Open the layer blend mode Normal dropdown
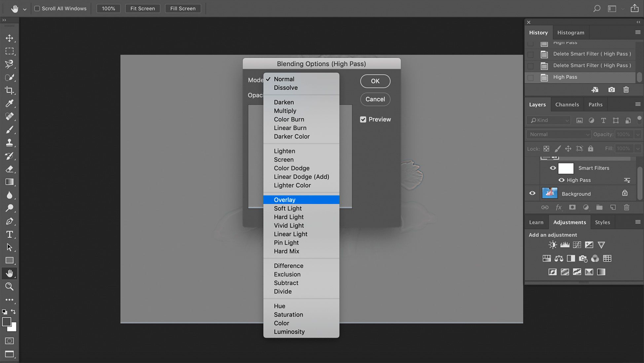 pos(559,134)
